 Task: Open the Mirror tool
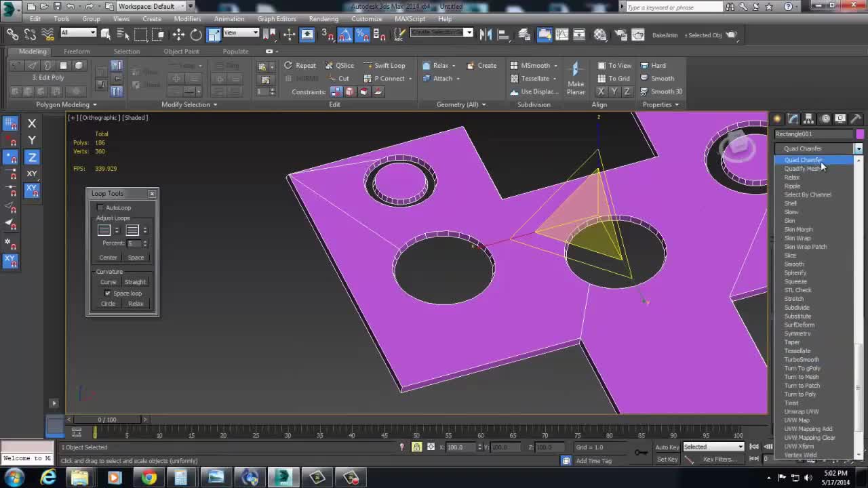coord(486,35)
